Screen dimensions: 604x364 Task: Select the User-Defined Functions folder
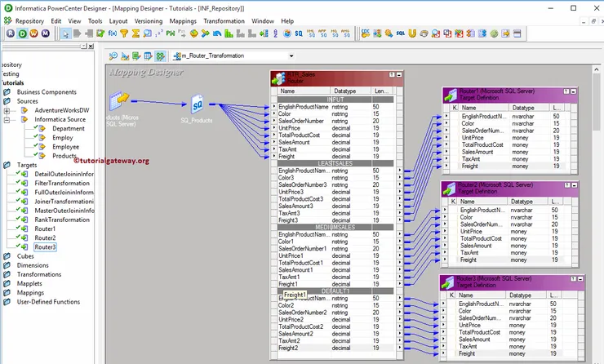[x=48, y=301]
